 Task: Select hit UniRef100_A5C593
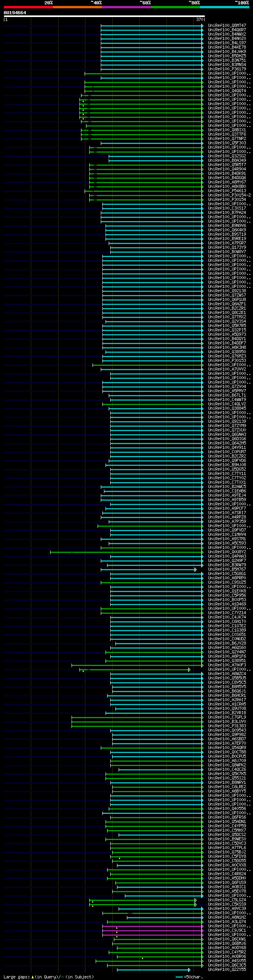pyautogui.click(x=227, y=543)
